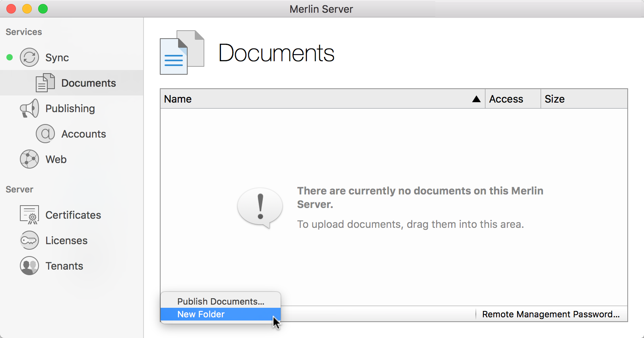Click the red close window button
644x338 pixels.
point(11,9)
